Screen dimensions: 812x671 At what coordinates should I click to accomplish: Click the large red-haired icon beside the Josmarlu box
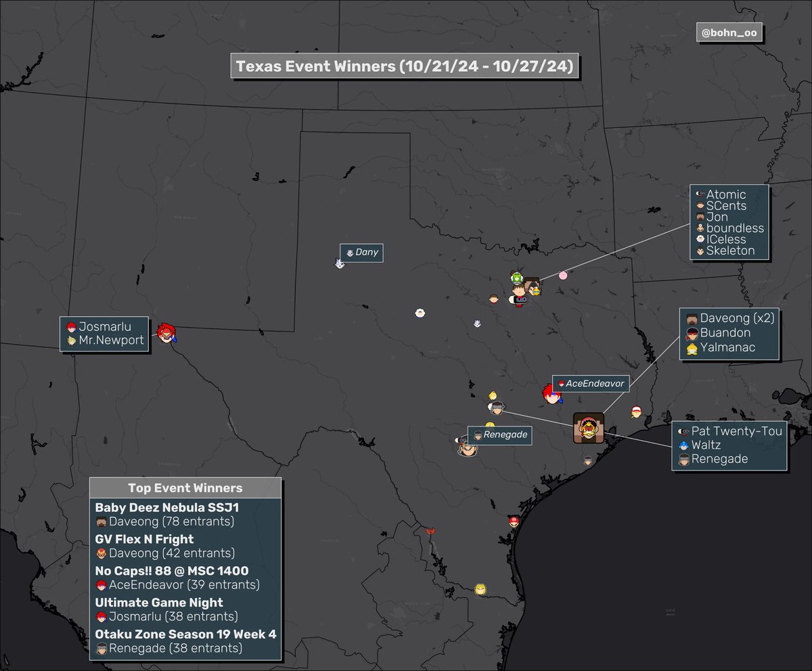tap(166, 333)
